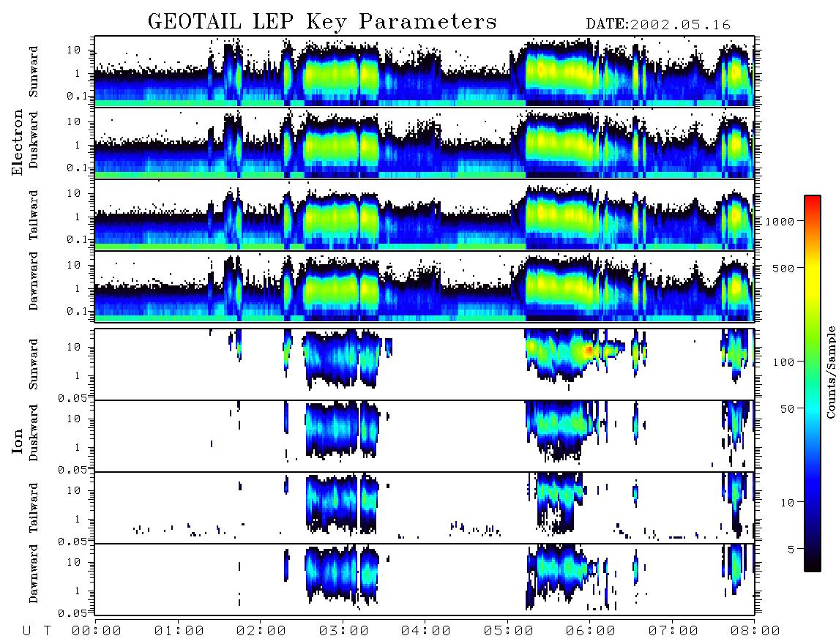Click the Ion Duskward panel label
836x644 pixels.
click(34, 433)
